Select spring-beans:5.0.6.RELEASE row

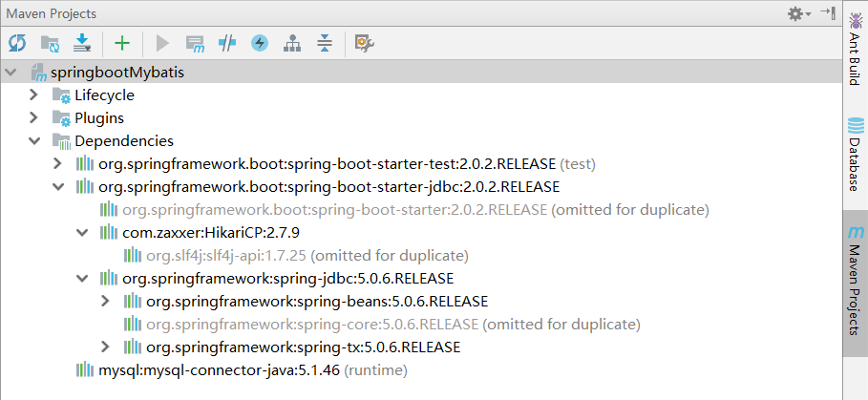[x=317, y=302]
